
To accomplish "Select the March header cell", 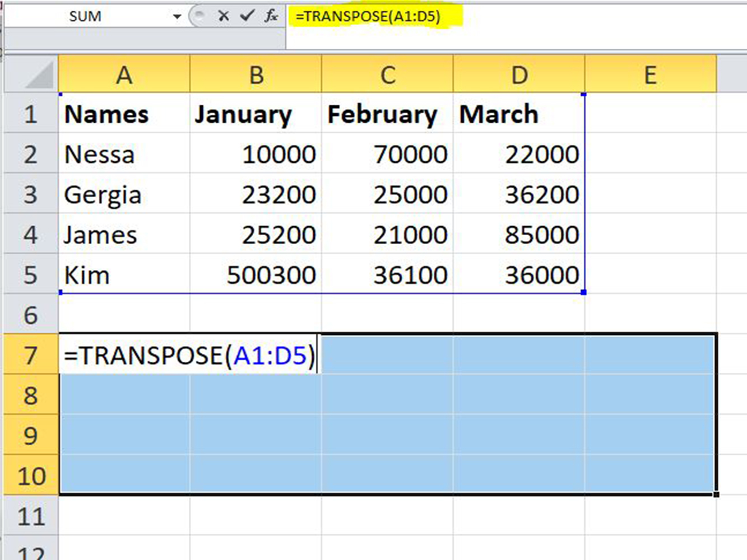I will click(518, 114).
